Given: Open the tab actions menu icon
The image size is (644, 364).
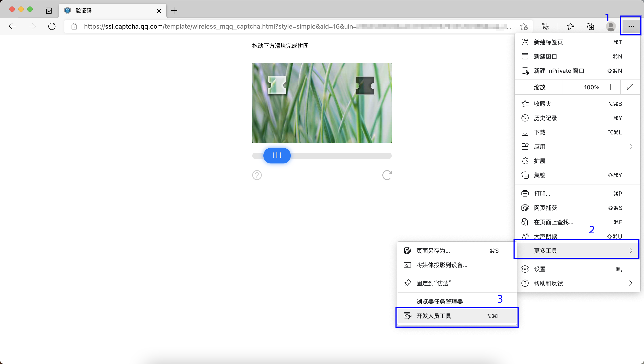Looking at the screenshot, I should [49, 11].
